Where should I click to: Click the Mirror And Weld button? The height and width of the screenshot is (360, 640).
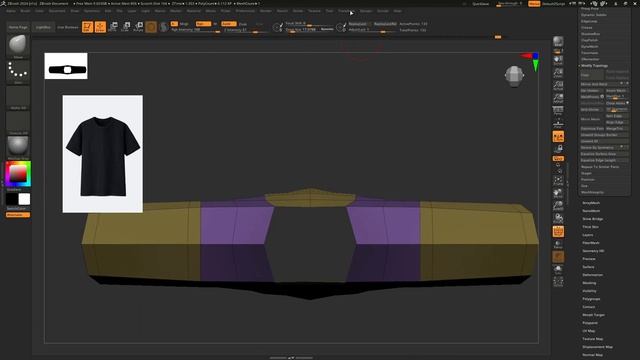tap(604, 84)
